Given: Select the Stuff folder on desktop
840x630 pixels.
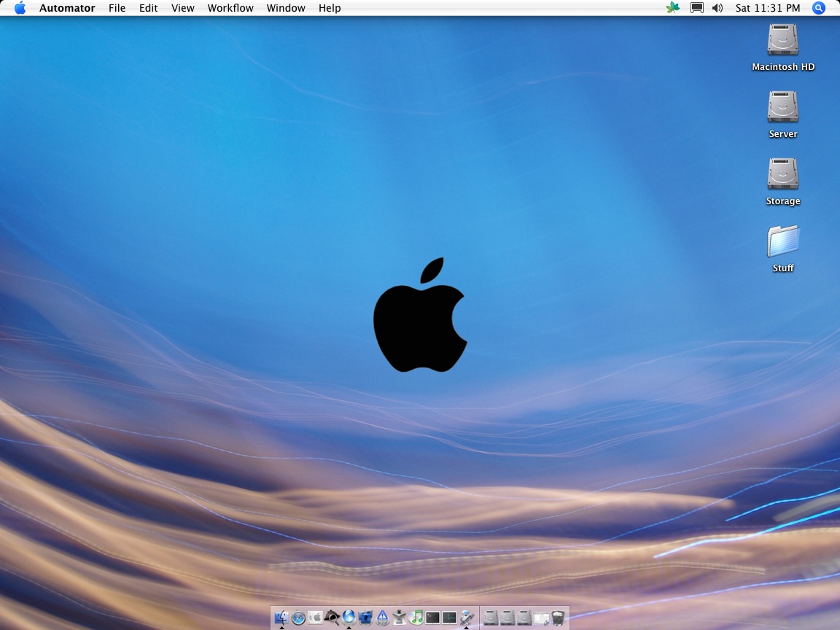Looking at the screenshot, I should click(x=782, y=241).
